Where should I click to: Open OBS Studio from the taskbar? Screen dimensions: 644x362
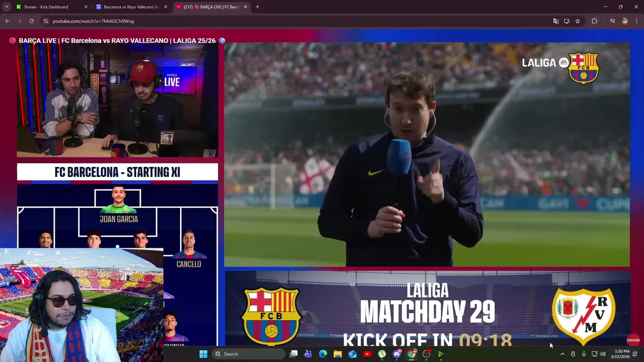point(426,354)
